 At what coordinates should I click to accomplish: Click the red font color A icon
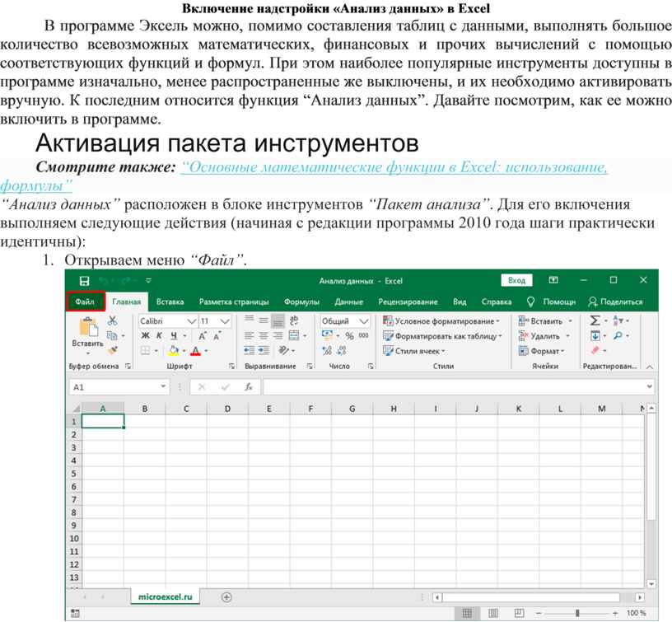coord(196,351)
